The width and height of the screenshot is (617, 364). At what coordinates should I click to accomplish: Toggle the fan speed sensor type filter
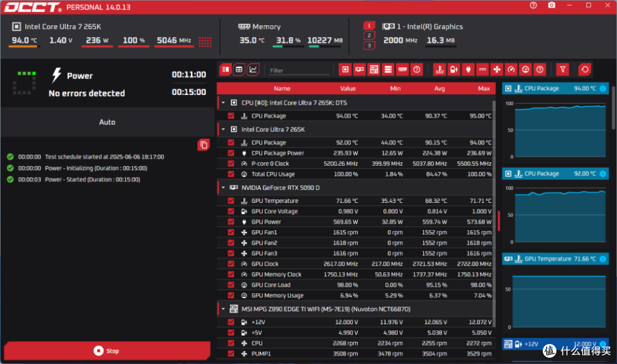497,70
